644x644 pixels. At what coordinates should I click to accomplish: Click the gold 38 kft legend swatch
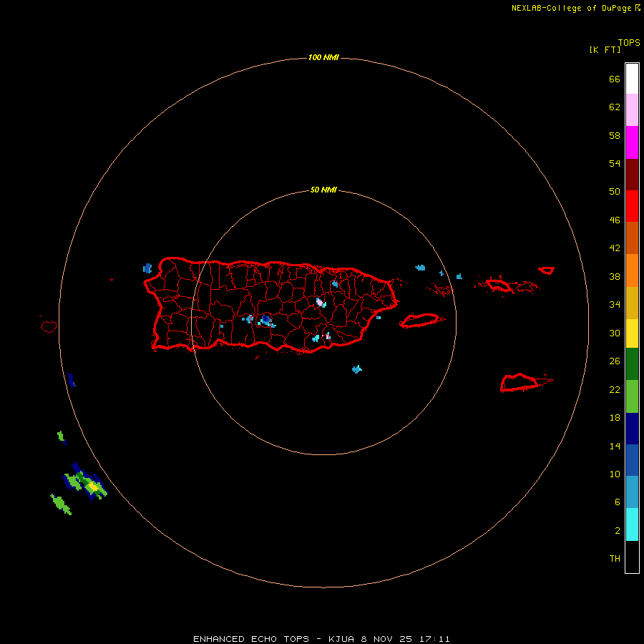point(632,303)
